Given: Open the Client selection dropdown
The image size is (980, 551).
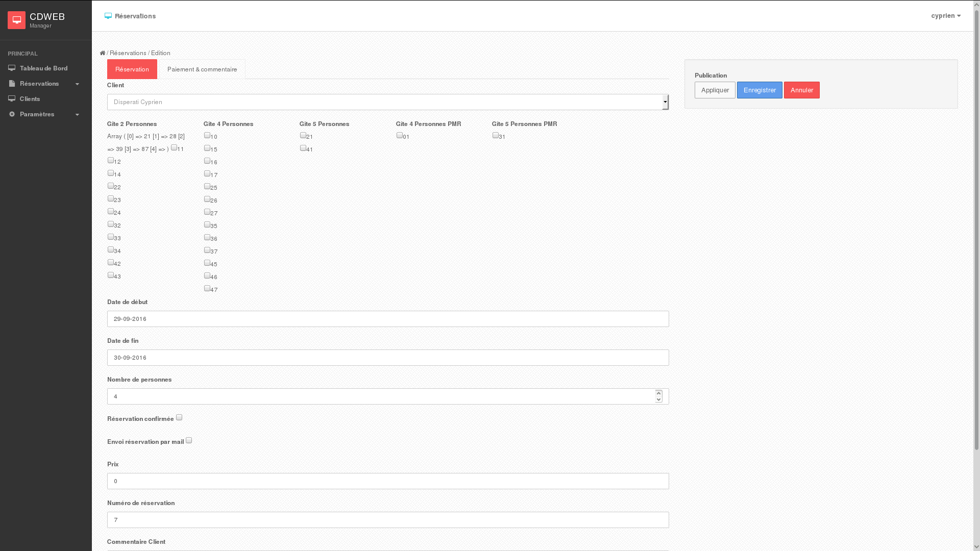Looking at the screenshot, I should (x=665, y=102).
